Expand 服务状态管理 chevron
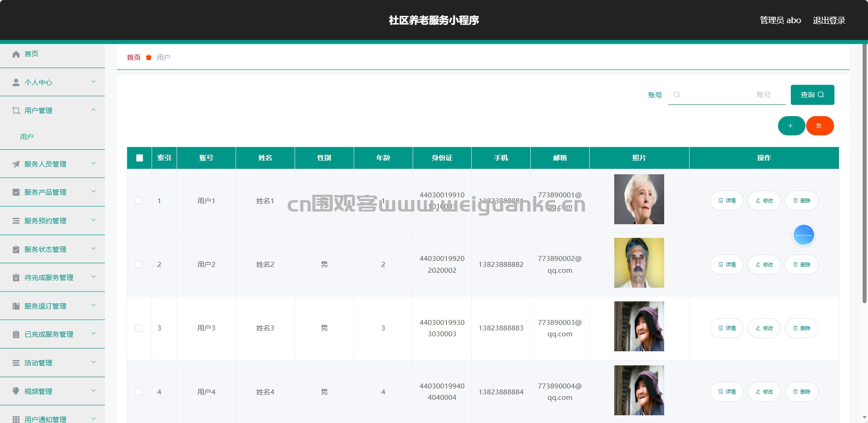Image resolution: width=868 pixels, height=423 pixels. 94,249
